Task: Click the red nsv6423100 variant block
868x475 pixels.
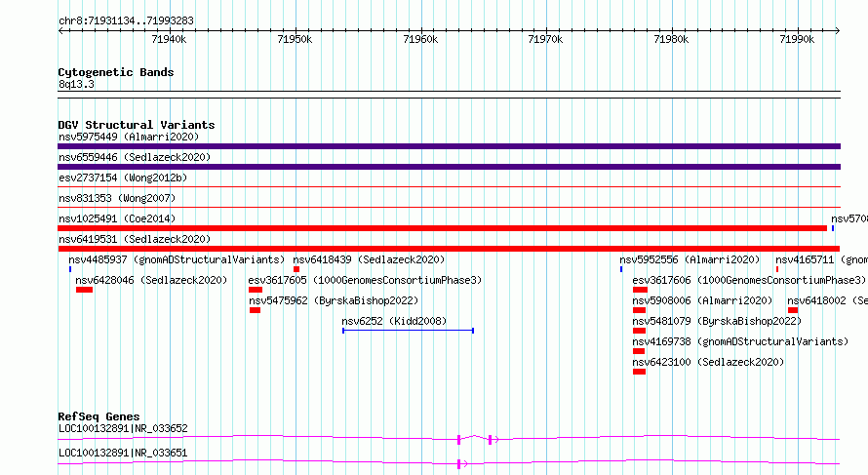Action: (x=640, y=372)
